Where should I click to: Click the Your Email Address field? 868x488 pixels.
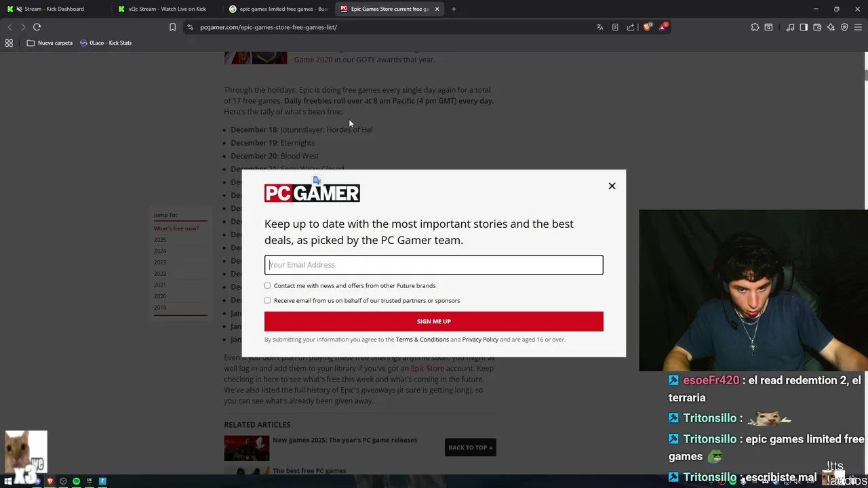tap(434, 265)
